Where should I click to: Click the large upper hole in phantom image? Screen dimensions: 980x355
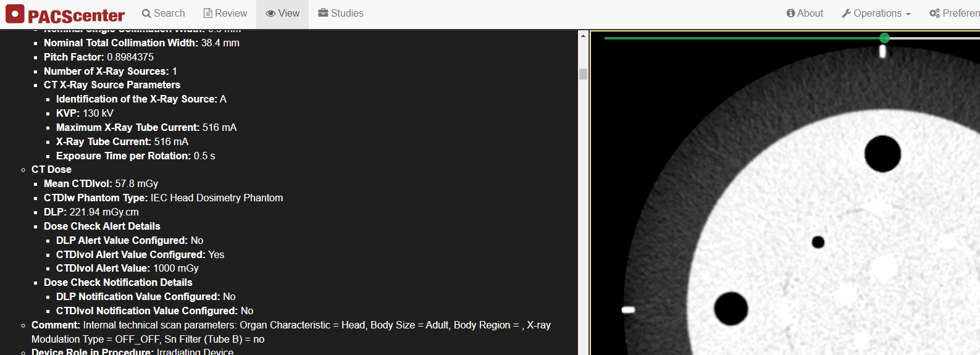click(882, 154)
